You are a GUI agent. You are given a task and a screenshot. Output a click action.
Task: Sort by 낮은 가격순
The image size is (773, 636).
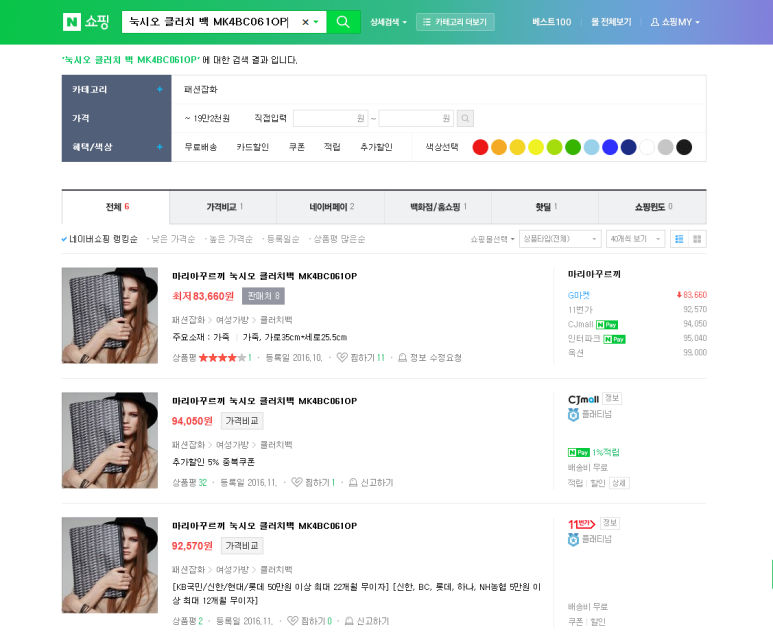click(x=173, y=239)
